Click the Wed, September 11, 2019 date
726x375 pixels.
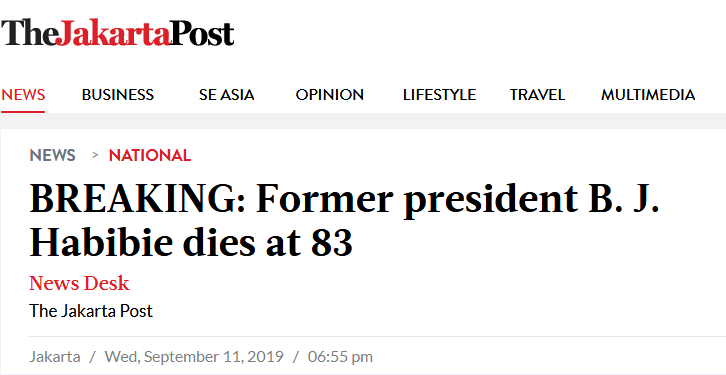(x=194, y=356)
